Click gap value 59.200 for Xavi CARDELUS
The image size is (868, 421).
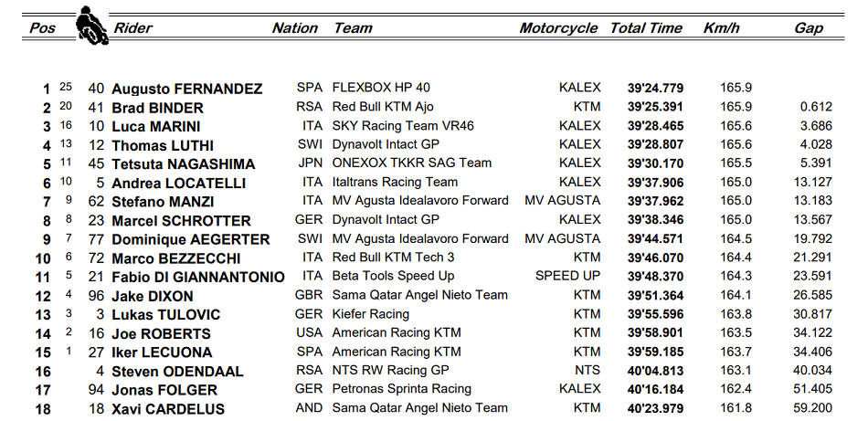coord(812,408)
